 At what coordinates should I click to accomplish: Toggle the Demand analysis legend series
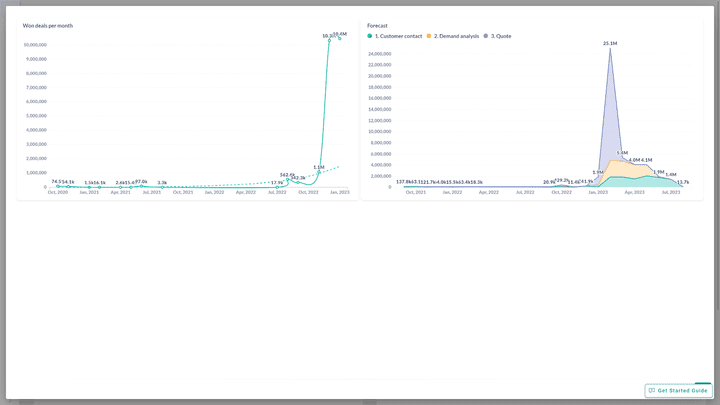pos(456,36)
